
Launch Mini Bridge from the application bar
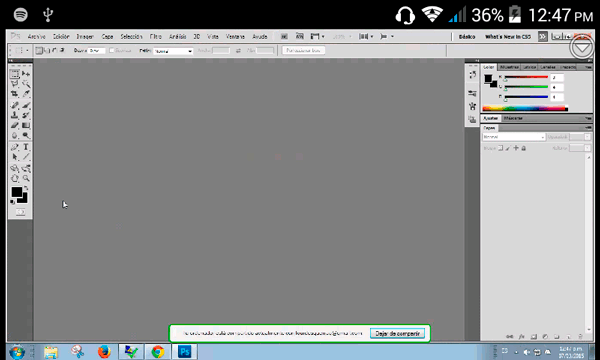click(300, 36)
